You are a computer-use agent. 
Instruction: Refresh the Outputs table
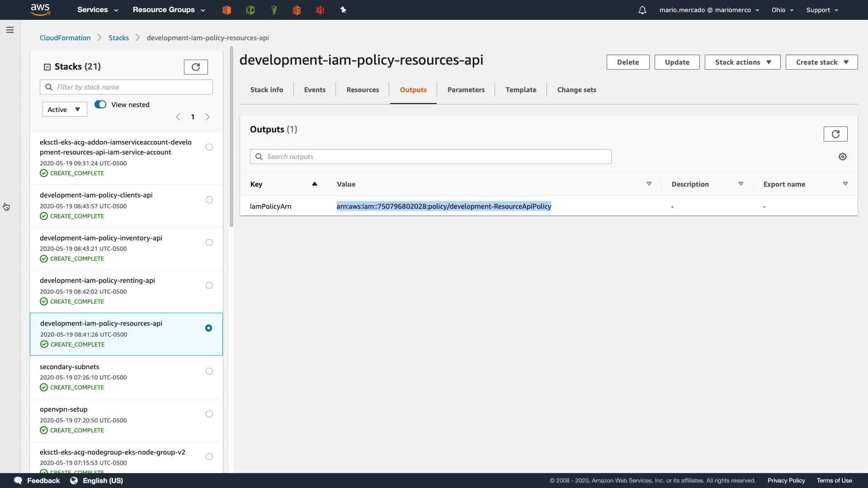tap(835, 134)
